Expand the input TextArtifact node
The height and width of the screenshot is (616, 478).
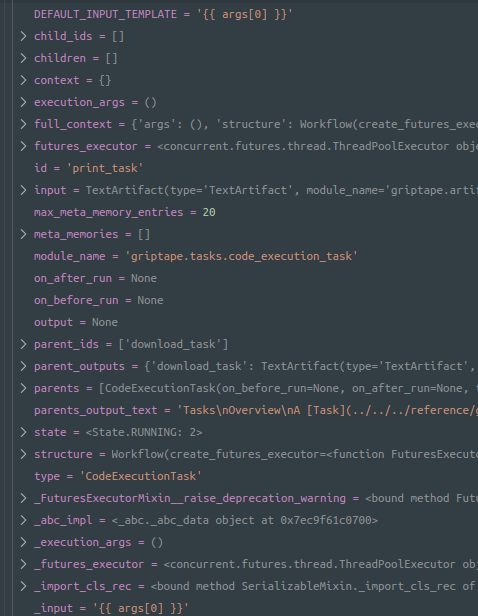tap(23, 190)
